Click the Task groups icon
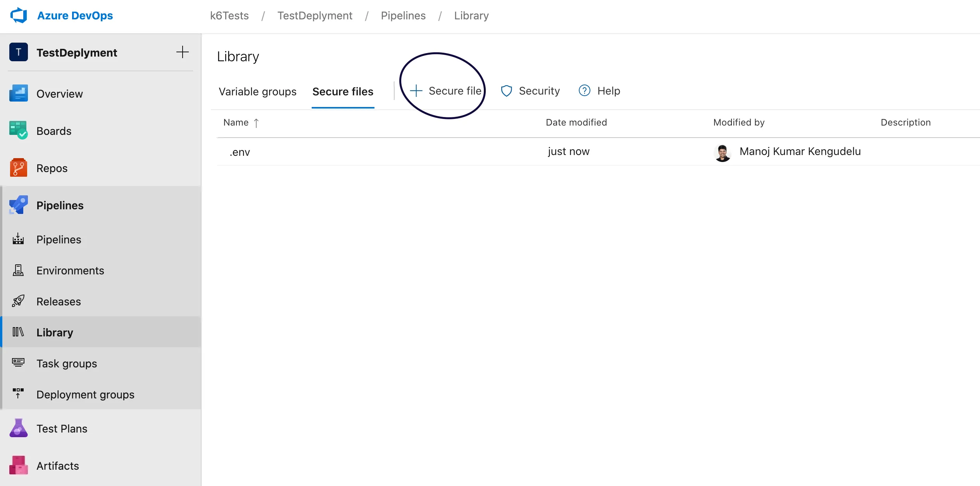Image resolution: width=980 pixels, height=486 pixels. click(x=18, y=363)
